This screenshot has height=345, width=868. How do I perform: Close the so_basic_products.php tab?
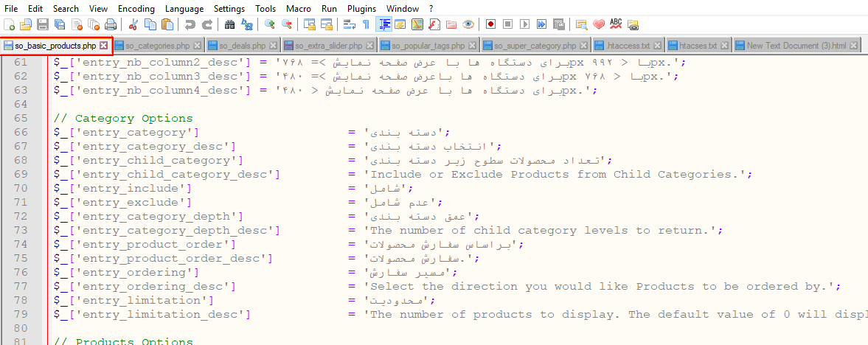click(103, 46)
